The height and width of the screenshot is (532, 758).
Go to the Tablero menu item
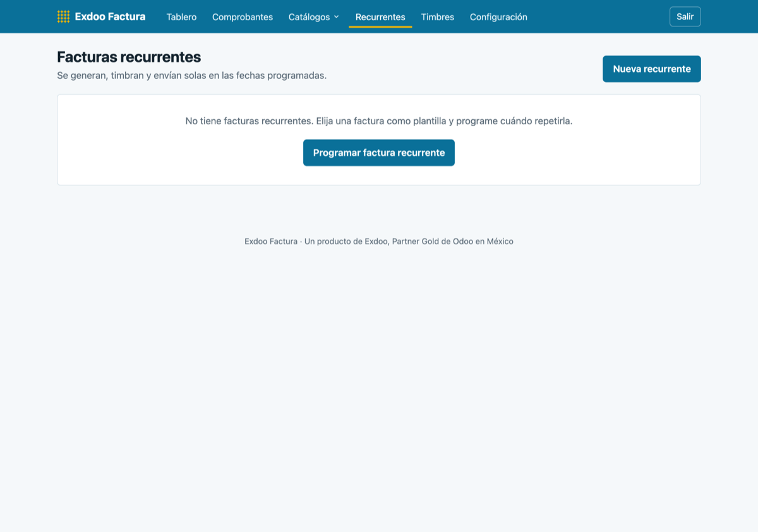coord(181,17)
